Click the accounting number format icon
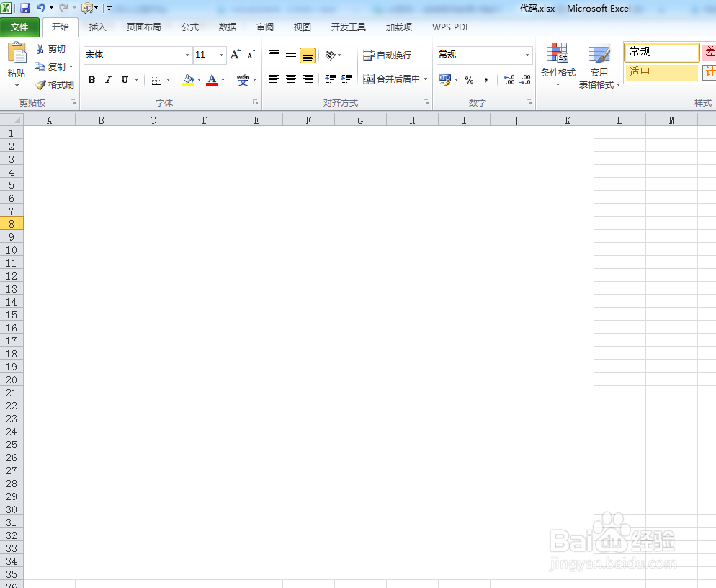This screenshot has height=588, width=716. (x=444, y=79)
